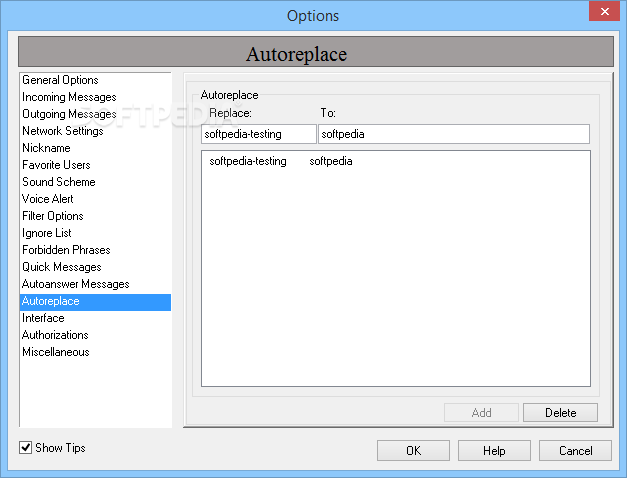Click into the To input field

(x=454, y=134)
